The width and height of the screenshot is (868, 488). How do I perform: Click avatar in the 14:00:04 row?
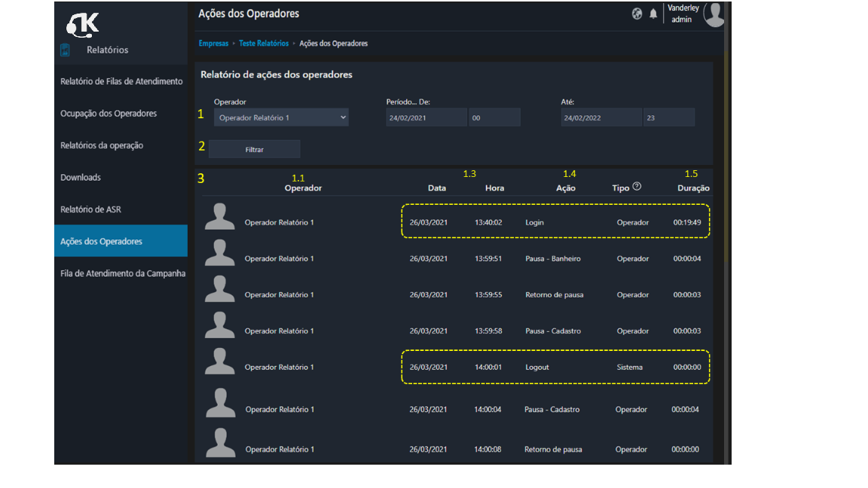point(220,403)
